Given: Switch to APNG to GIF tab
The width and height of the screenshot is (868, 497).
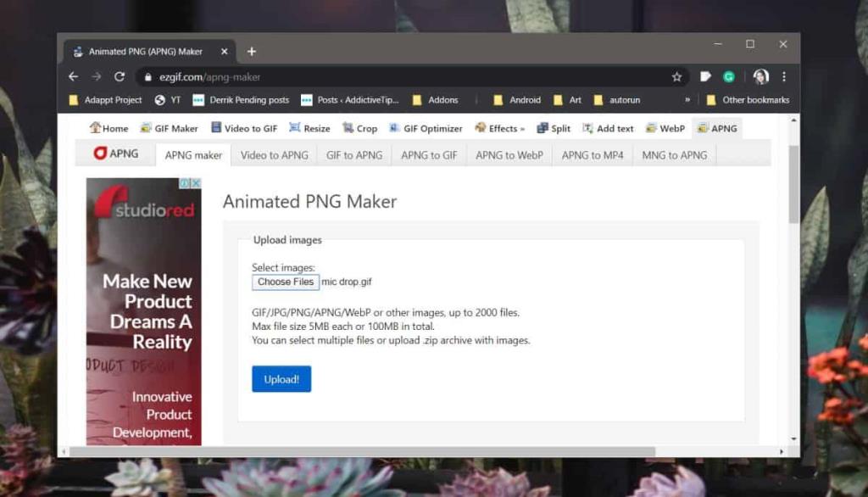Looking at the screenshot, I should coord(429,155).
